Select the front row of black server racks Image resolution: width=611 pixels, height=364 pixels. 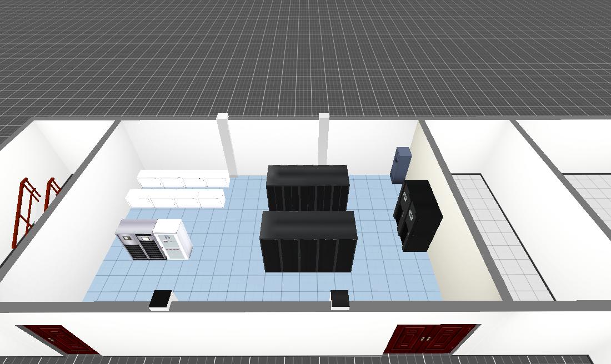tap(309, 241)
